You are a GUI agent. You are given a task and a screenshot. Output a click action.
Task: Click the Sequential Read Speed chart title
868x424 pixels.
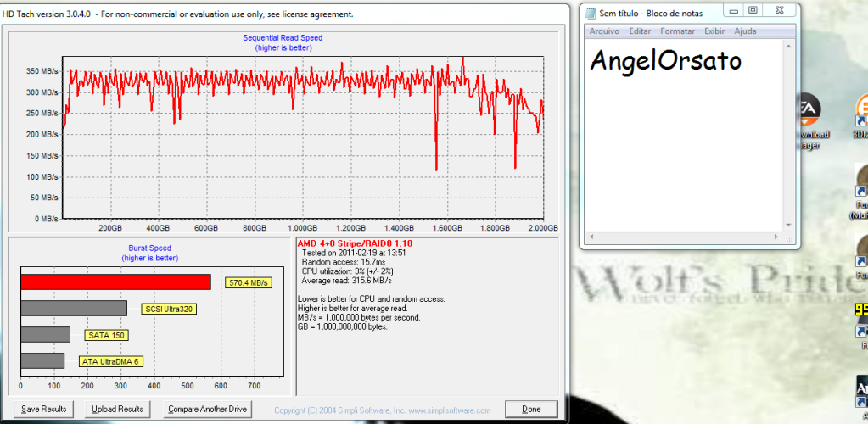coord(283,37)
